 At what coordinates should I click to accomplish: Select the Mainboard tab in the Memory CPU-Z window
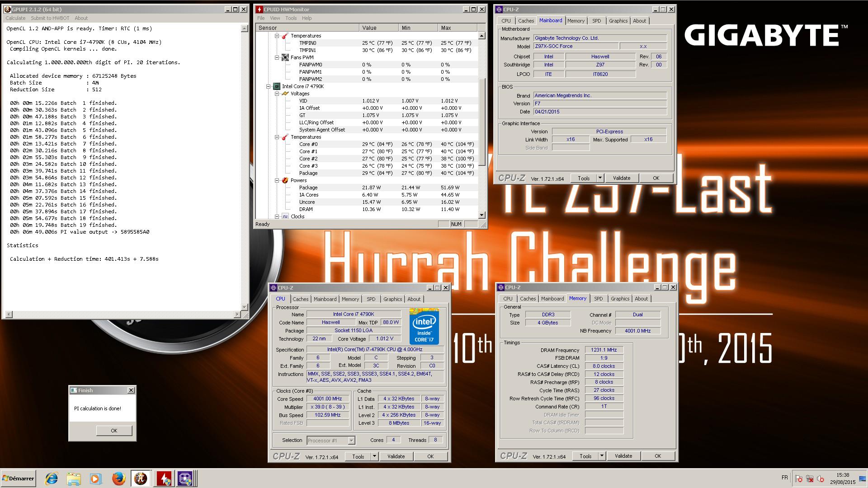(552, 299)
